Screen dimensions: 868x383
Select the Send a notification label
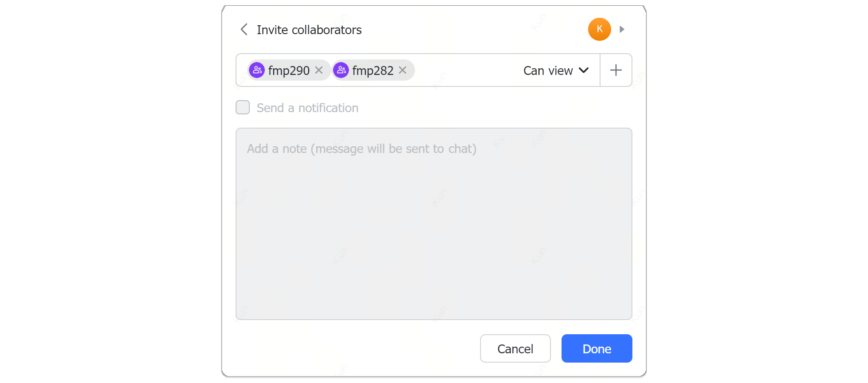tap(307, 107)
